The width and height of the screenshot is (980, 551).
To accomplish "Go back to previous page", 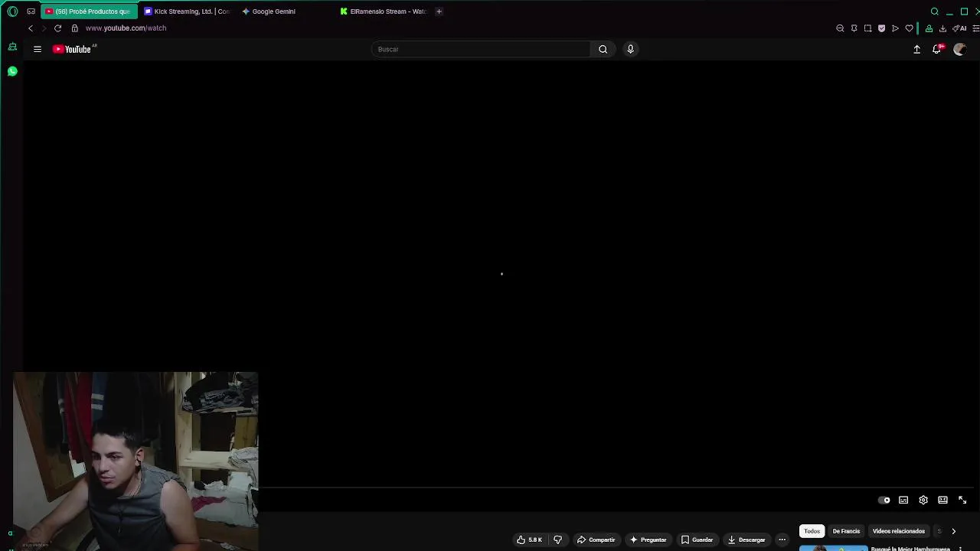I will (x=31, y=28).
